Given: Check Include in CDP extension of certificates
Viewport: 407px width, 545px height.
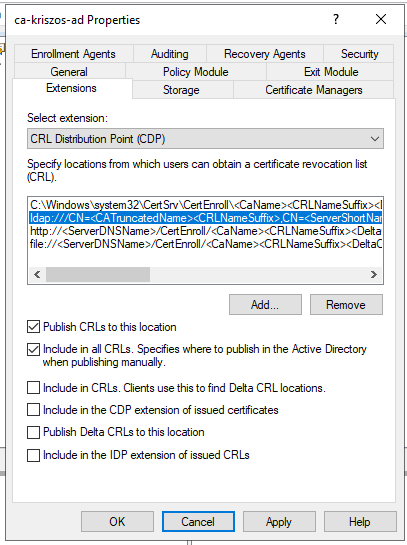Looking at the screenshot, I should click(x=33, y=410).
